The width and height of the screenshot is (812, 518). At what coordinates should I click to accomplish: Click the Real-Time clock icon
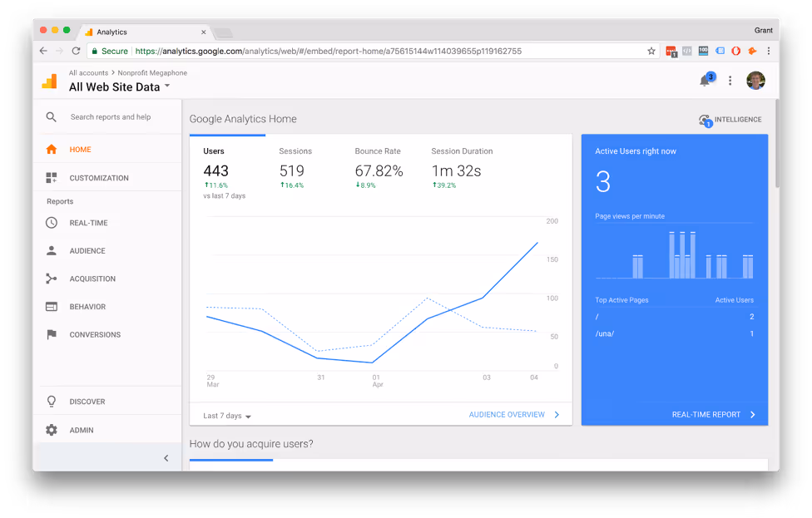52,223
